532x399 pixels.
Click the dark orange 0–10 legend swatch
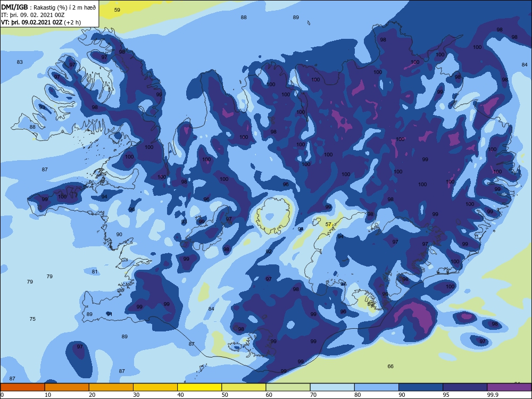click(x=22, y=387)
